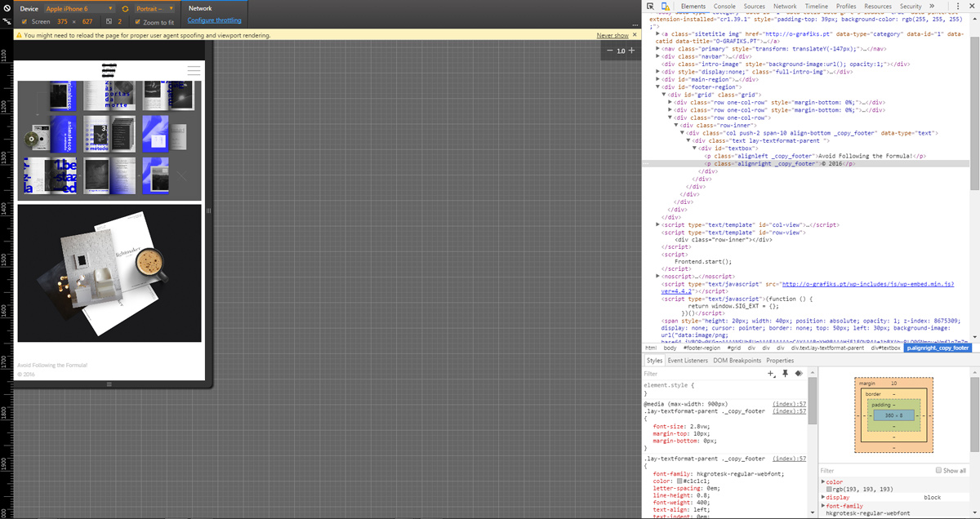
Task: Show more DevTools tabs chevron
Action: (930, 7)
